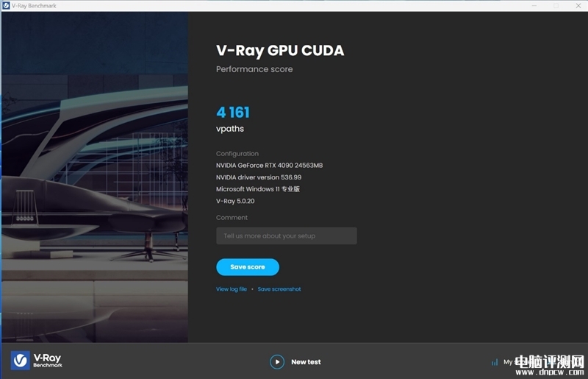
Task: Click the Comment label
Action: click(232, 218)
